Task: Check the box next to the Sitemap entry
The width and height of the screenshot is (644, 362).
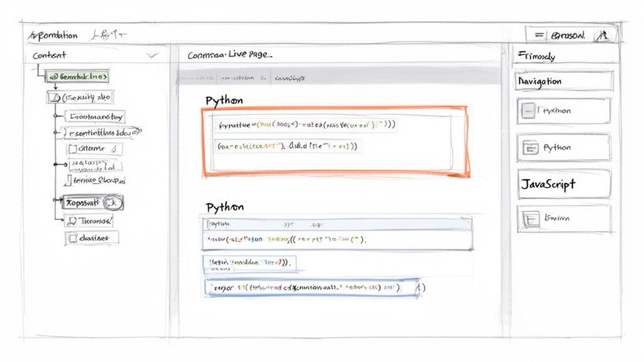Action: coord(72,149)
